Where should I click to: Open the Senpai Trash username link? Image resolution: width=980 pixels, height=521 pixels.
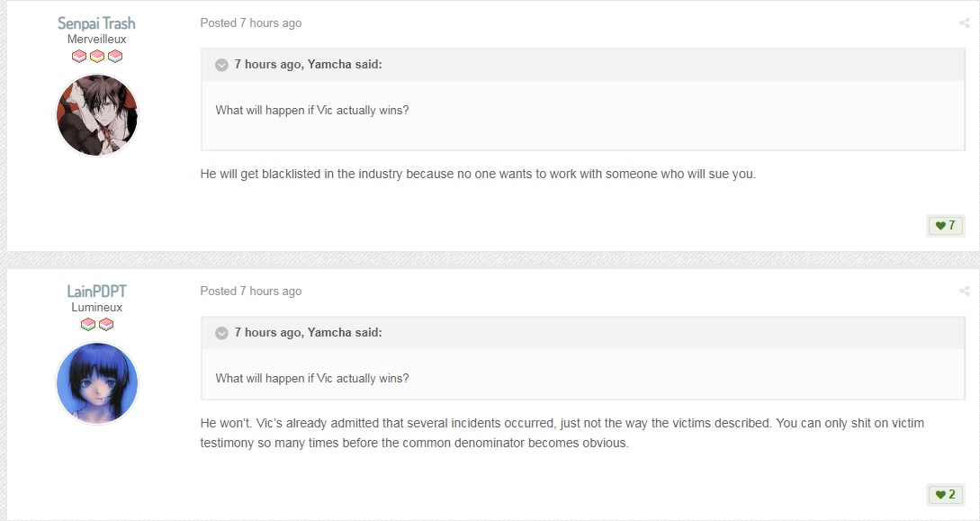click(x=96, y=23)
